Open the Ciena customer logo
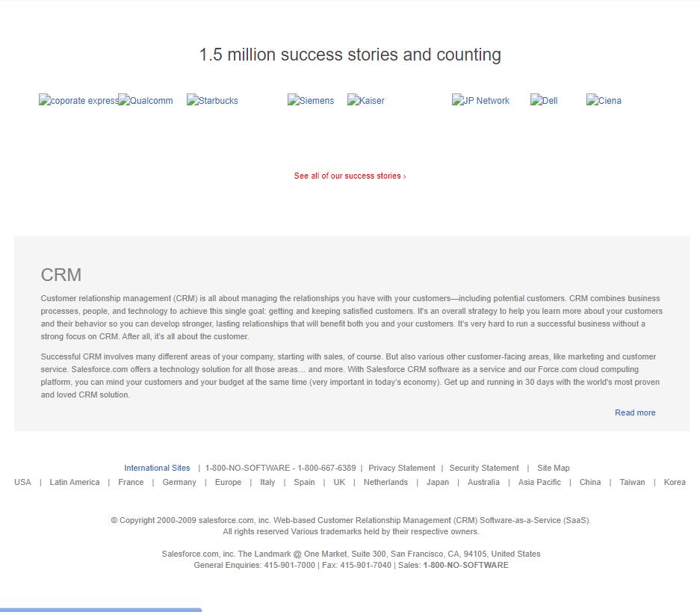The height and width of the screenshot is (612, 700). click(604, 101)
